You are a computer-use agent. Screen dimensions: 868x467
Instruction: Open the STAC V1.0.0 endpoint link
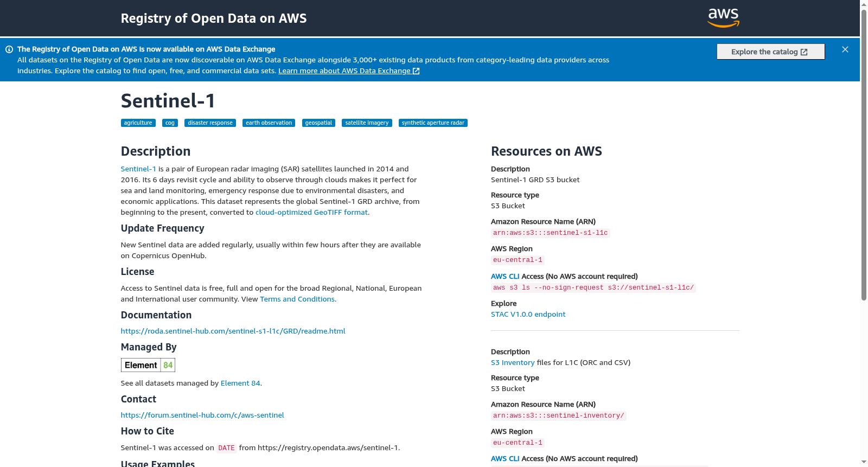(528, 315)
